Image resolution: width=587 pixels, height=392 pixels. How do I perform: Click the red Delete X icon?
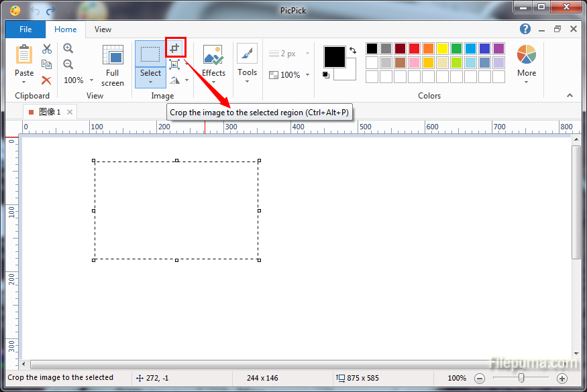[46, 80]
